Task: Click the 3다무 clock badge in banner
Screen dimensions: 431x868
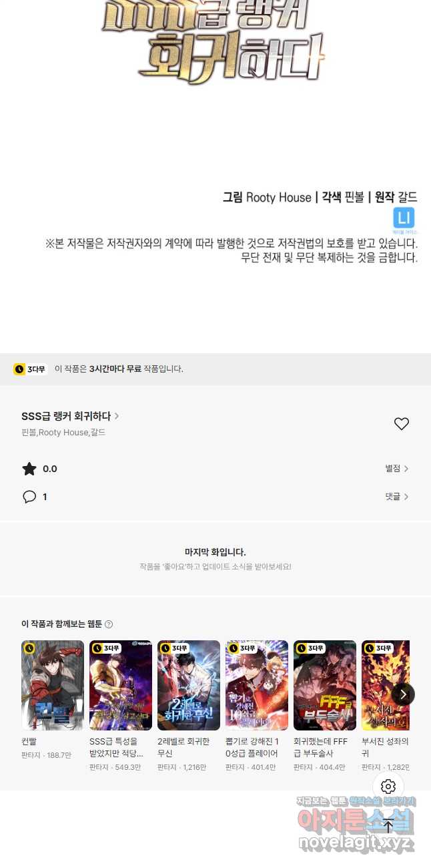Action: click(x=30, y=369)
